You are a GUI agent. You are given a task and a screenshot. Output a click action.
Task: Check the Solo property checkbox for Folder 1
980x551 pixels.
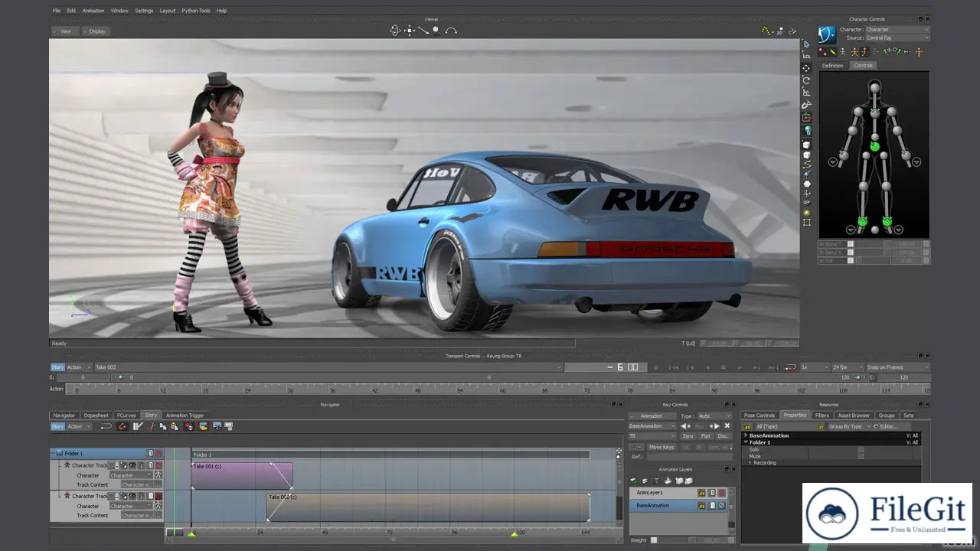[x=861, y=449]
